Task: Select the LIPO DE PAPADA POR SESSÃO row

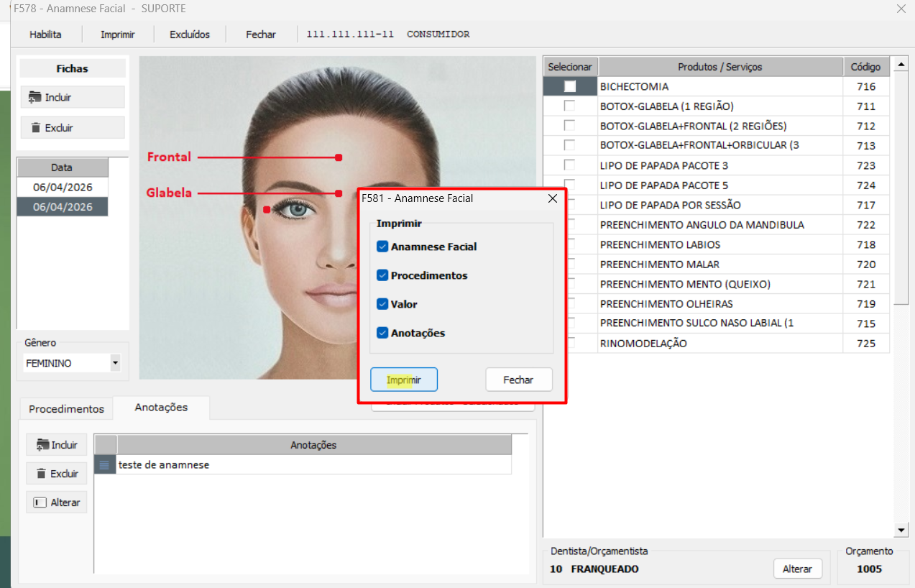Action: (719, 205)
